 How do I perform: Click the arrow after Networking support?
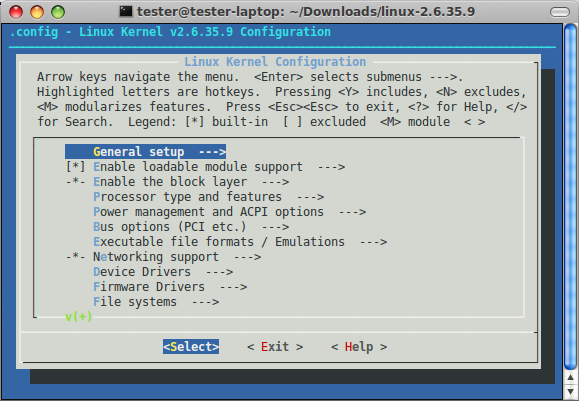click(247, 257)
